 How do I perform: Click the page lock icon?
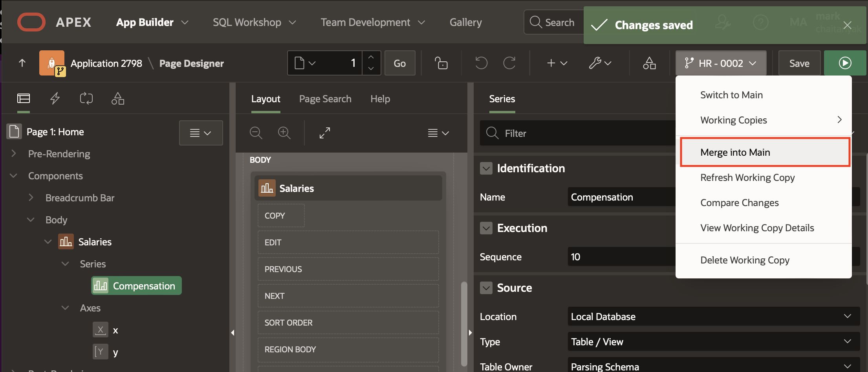[441, 63]
